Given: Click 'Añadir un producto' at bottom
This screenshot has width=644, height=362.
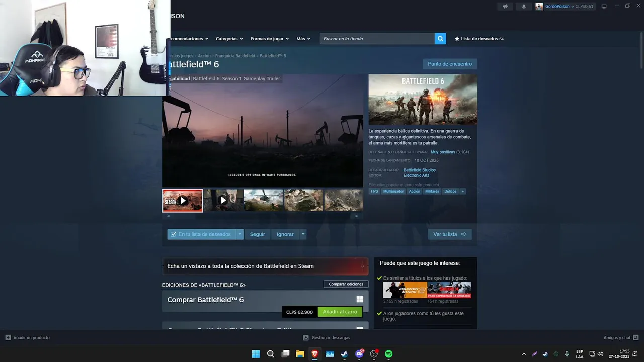Looking at the screenshot, I should (x=28, y=338).
